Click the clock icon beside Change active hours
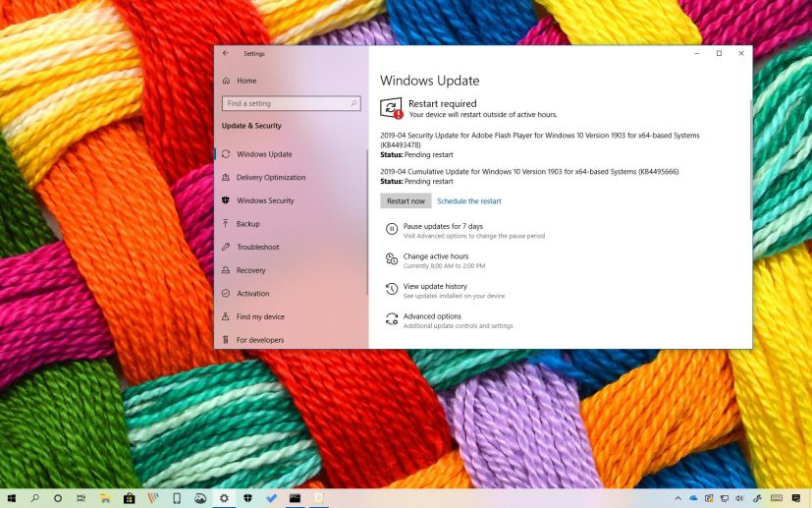Image resolution: width=812 pixels, height=508 pixels. 392,258
